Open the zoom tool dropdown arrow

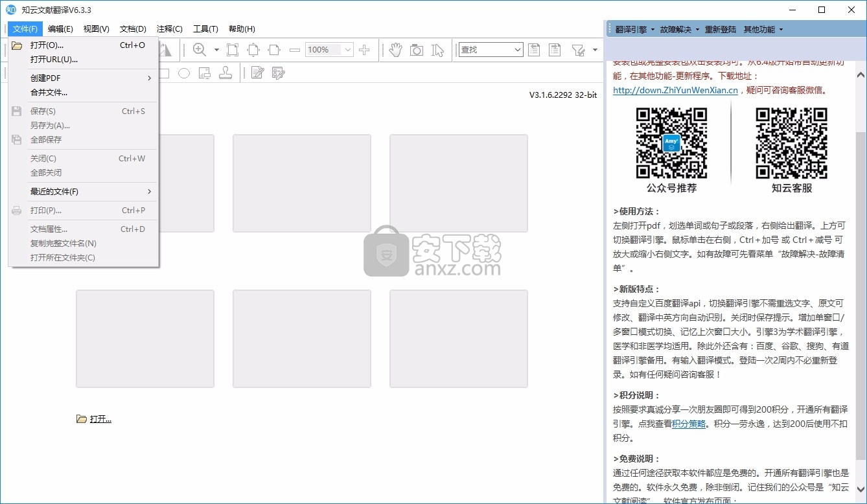(216, 50)
